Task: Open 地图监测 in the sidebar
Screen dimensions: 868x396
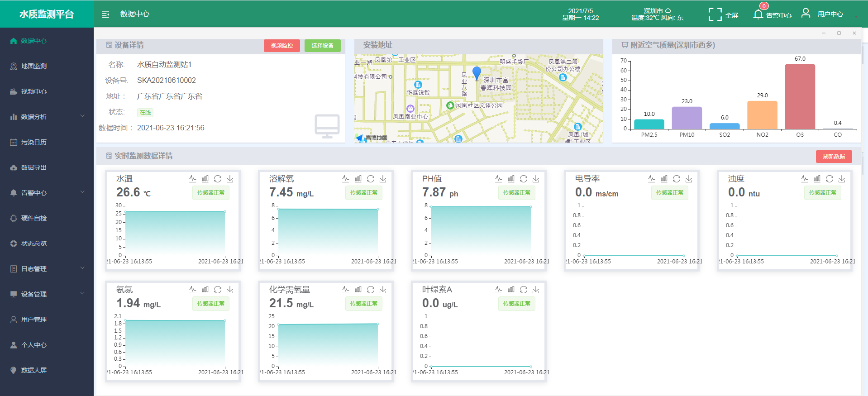Action: click(x=34, y=66)
